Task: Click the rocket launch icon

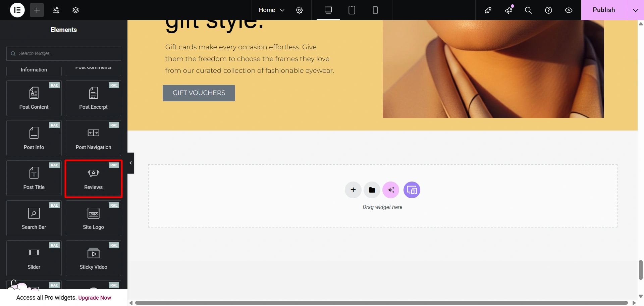Action: click(488, 10)
